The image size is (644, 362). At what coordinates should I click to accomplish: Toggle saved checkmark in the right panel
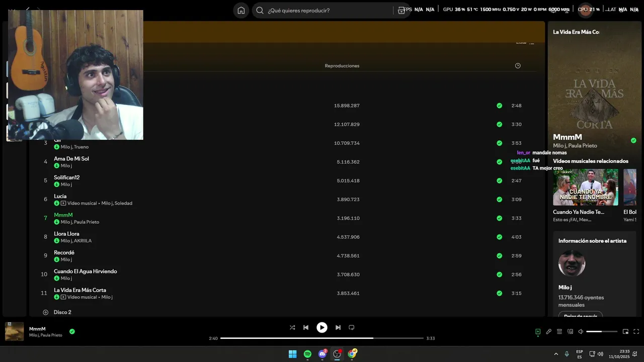click(633, 140)
